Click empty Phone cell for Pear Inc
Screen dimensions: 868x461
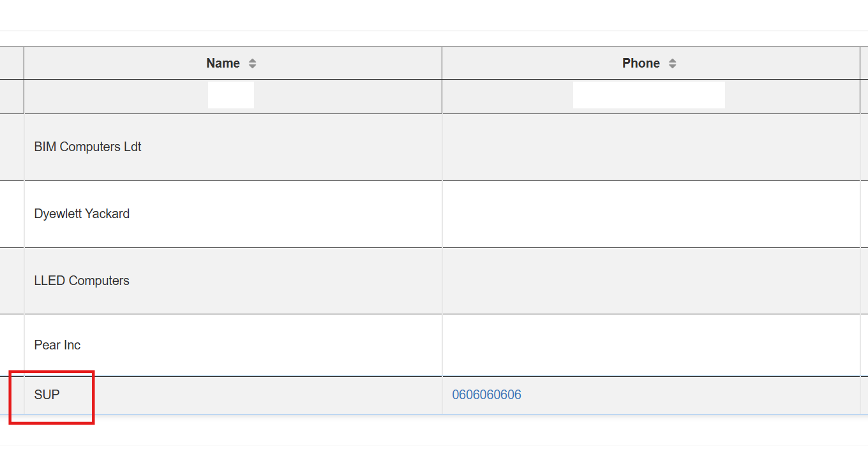pos(650,345)
